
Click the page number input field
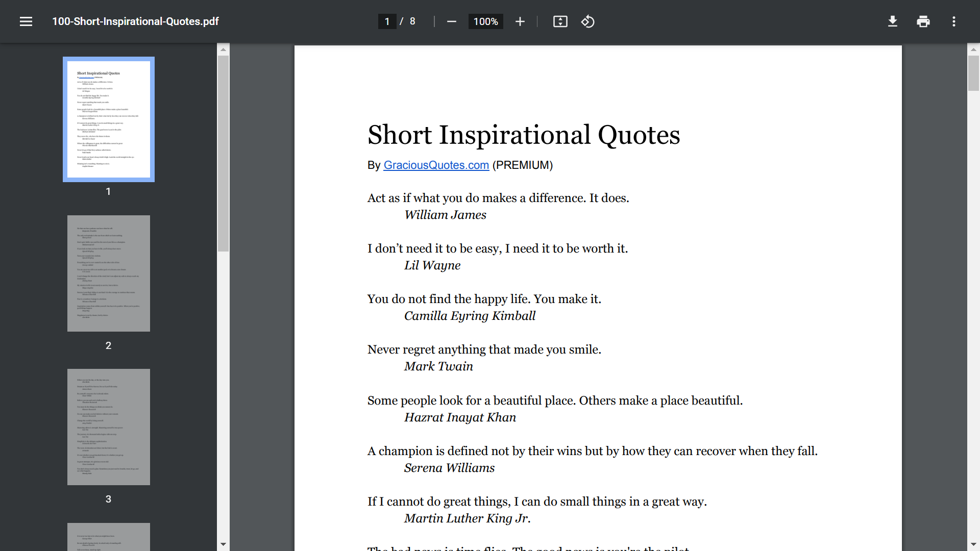tap(387, 21)
